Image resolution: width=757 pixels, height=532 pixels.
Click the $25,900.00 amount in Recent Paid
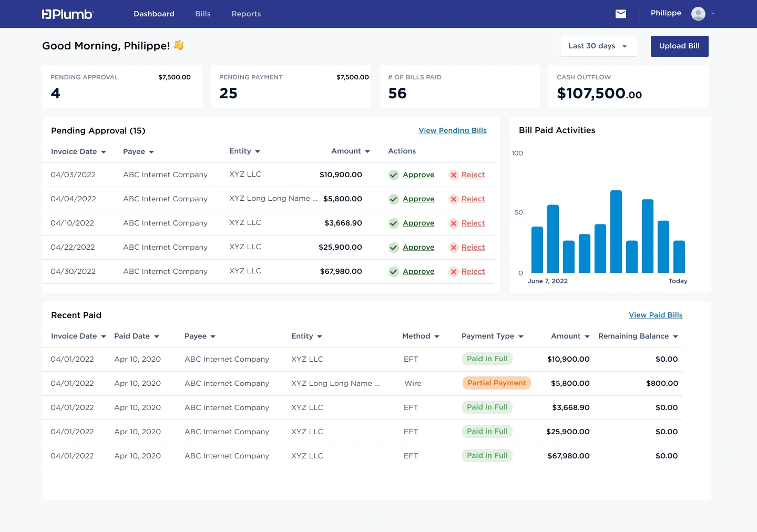coord(568,432)
